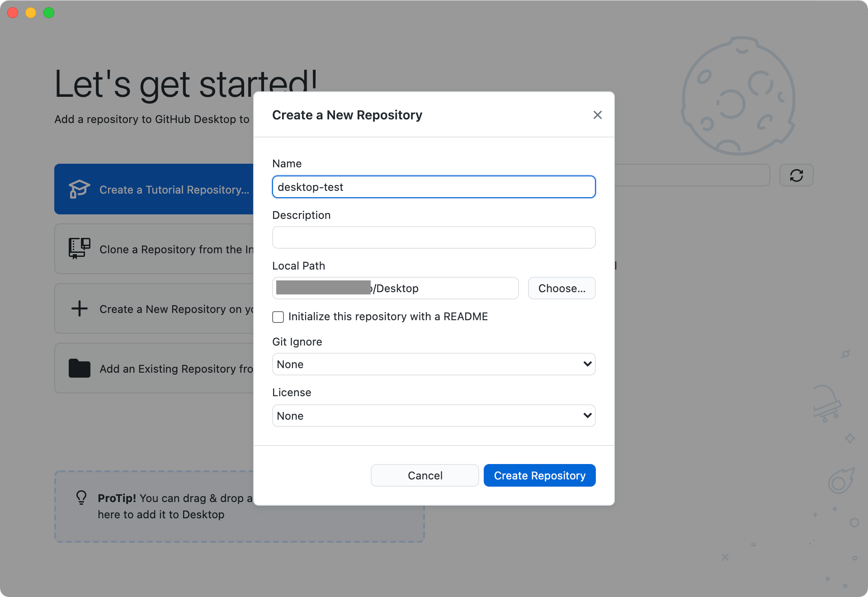Expand the Git Ignore dropdown
Image resolution: width=868 pixels, height=597 pixels.
(434, 364)
